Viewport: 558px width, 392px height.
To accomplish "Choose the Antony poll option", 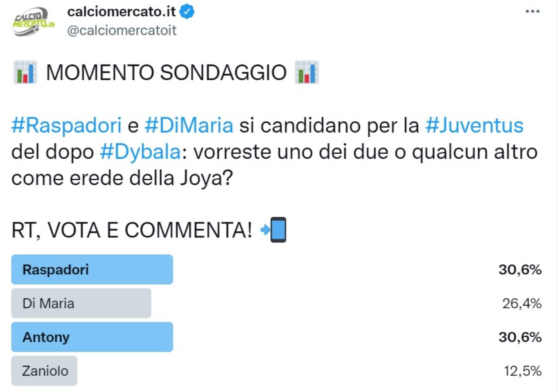I will pos(92,337).
